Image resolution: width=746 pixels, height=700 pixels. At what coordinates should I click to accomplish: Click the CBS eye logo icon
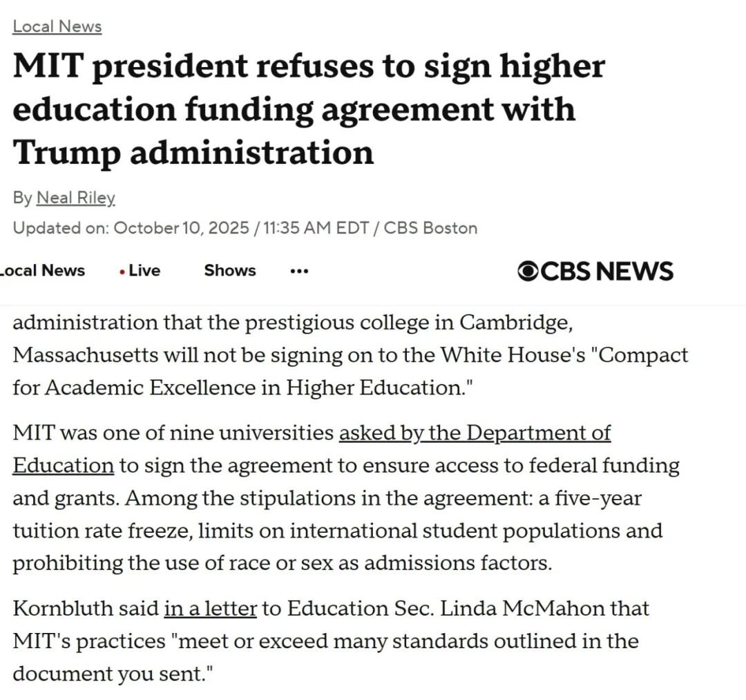coord(528,272)
